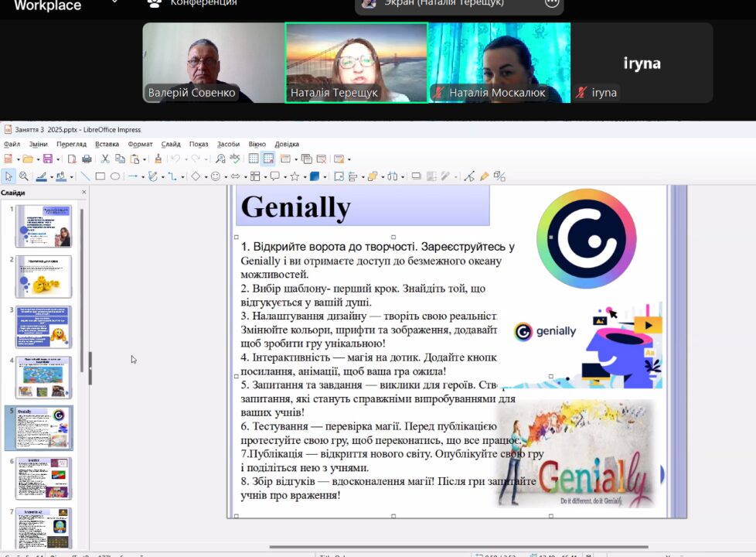This screenshot has width=756, height=557.
Task: Toggle Display Grid
Action: (x=253, y=159)
